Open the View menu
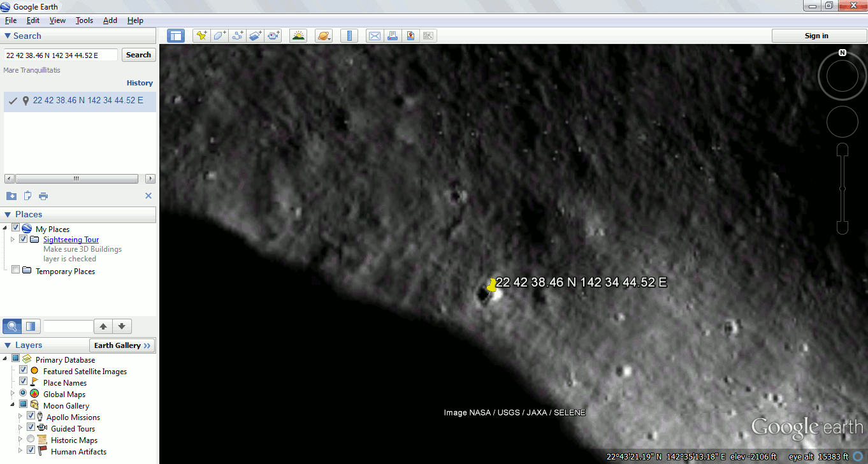Image resolution: width=868 pixels, height=464 pixels. click(x=57, y=20)
